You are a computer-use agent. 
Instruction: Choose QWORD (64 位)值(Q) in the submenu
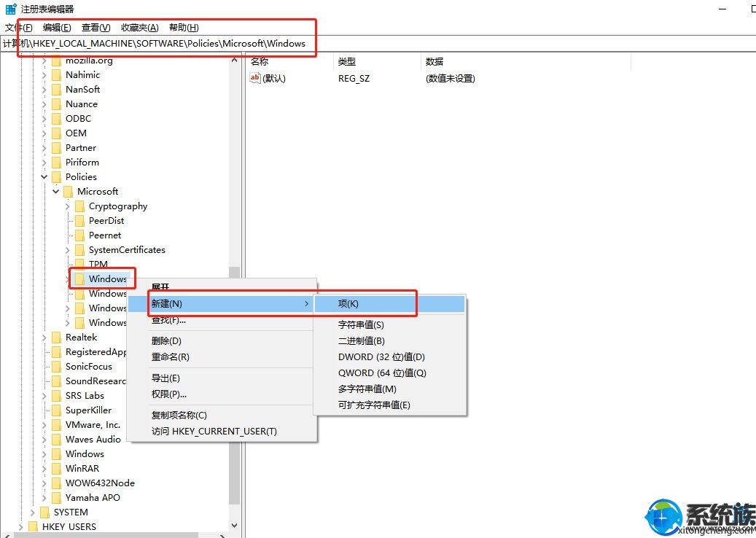(x=389, y=373)
